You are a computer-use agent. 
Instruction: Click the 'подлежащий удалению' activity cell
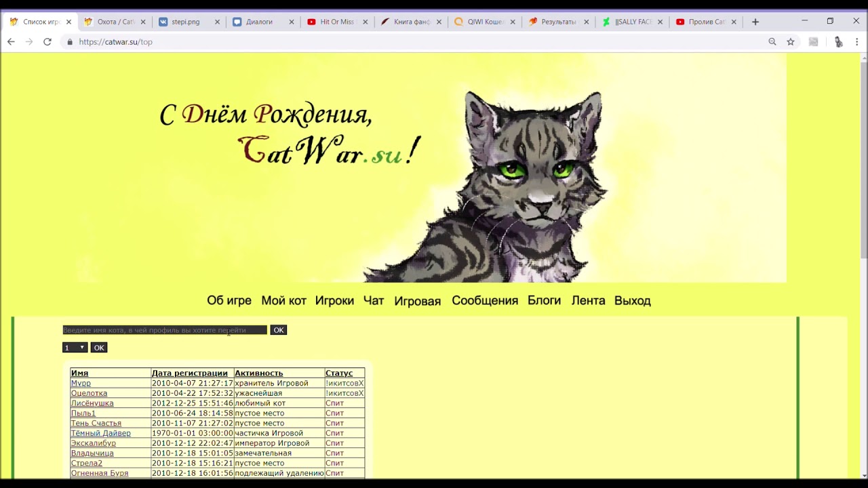[279, 473]
